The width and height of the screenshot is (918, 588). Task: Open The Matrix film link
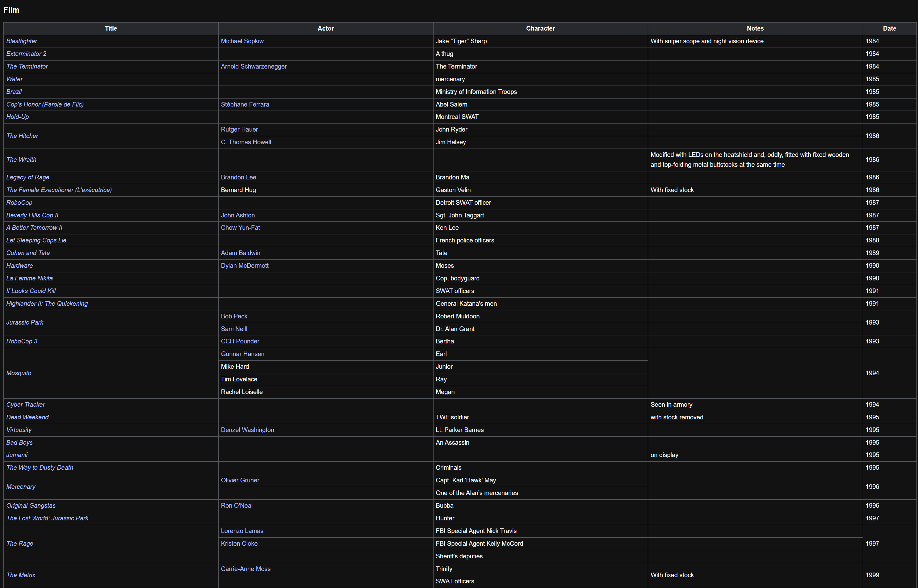click(x=21, y=575)
